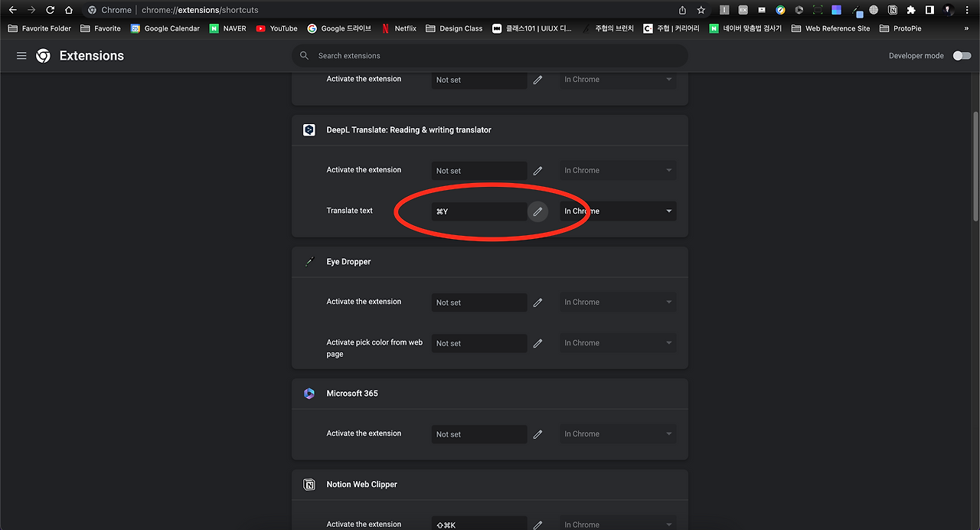Open the 주협의 브런치 bookmark

click(608, 28)
